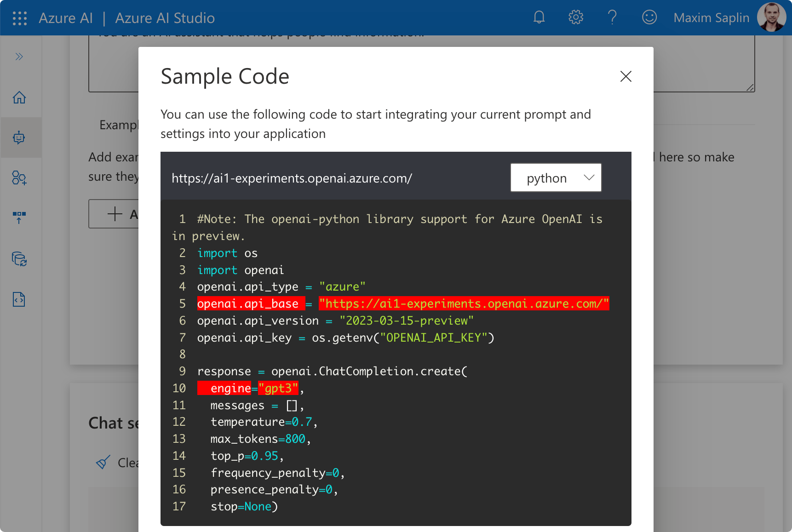Click the Azure AI brand link
This screenshot has width=792, height=532.
[66, 18]
